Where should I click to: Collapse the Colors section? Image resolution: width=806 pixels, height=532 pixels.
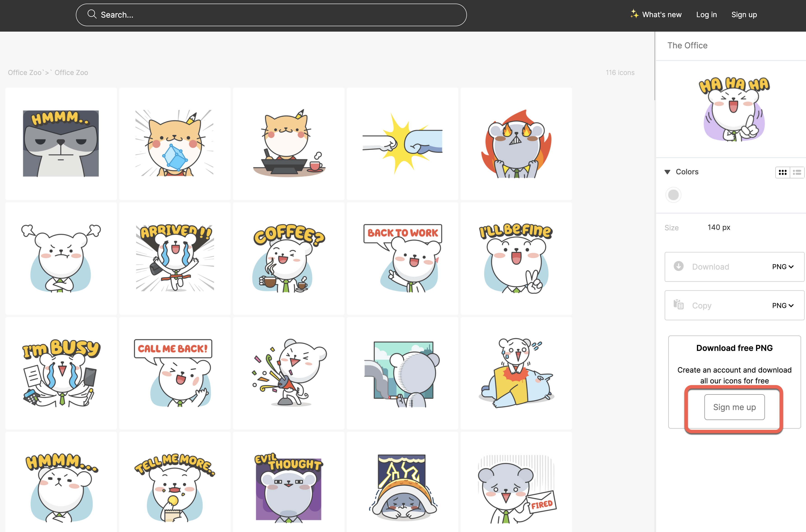(667, 172)
